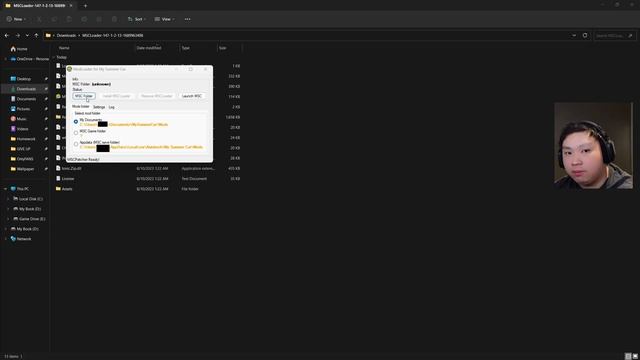Open Game Drive (E:) in sidebar
The width and height of the screenshot is (640, 360).
[29, 219]
